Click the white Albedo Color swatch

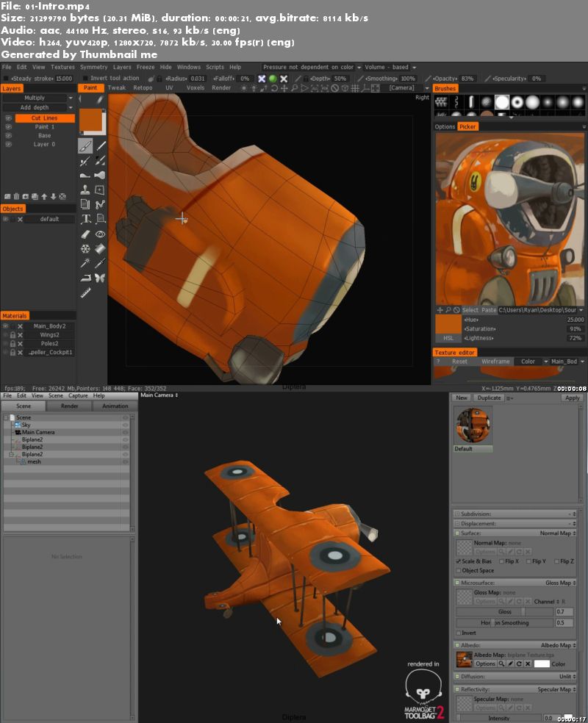pyautogui.click(x=542, y=663)
